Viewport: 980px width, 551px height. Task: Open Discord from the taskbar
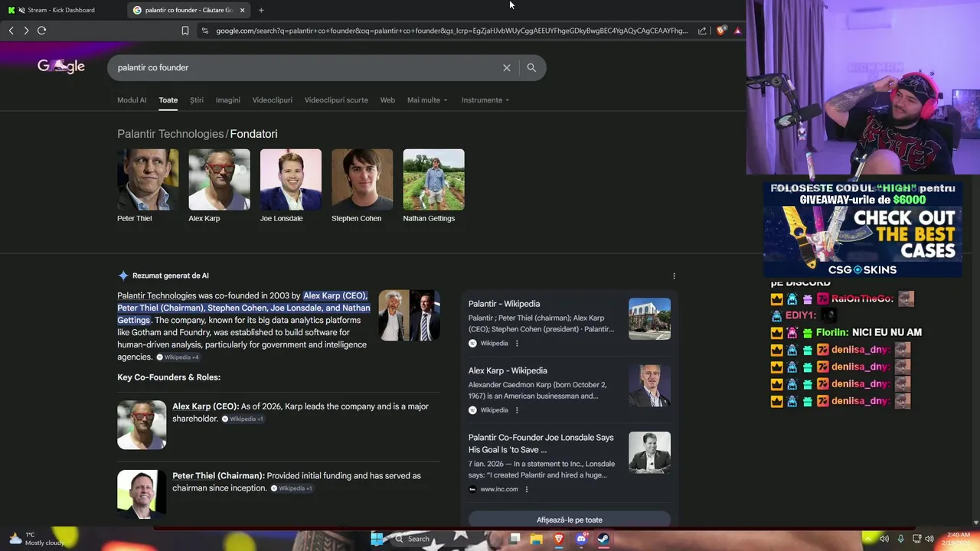click(x=581, y=539)
